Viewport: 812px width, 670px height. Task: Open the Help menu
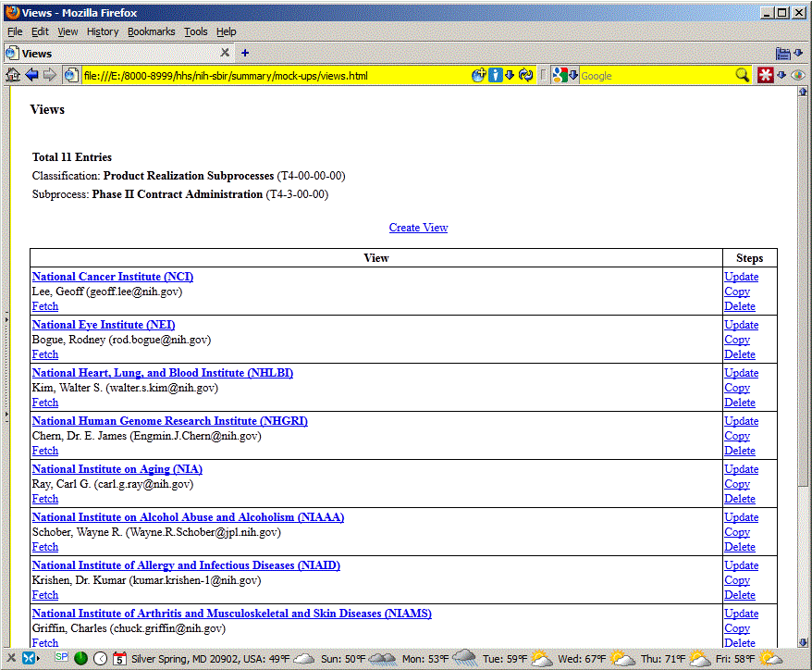(x=227, y=31)
